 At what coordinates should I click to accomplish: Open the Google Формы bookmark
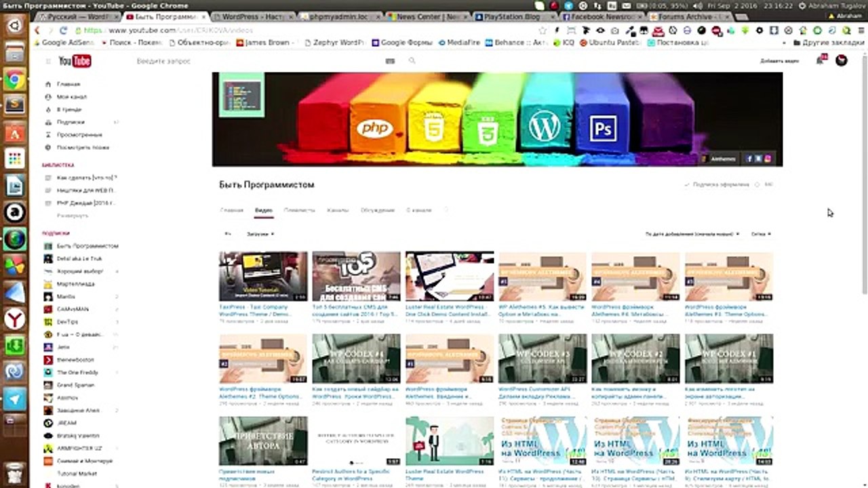pyautogui.click(x=401, y=42)
